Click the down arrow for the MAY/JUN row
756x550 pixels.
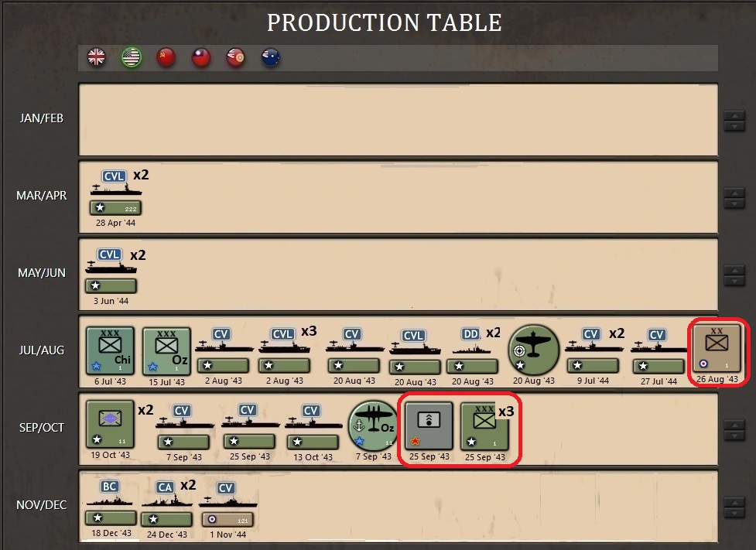734,281
